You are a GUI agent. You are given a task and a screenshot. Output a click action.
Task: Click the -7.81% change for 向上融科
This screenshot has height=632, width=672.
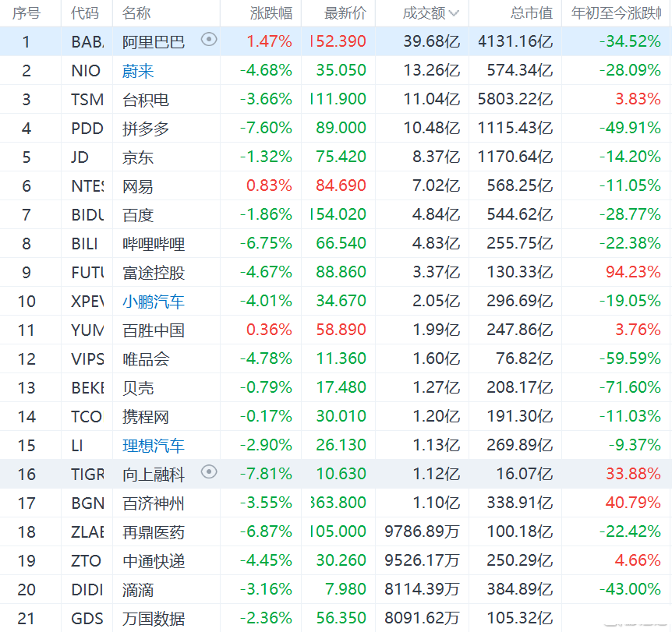coord(266,474)
